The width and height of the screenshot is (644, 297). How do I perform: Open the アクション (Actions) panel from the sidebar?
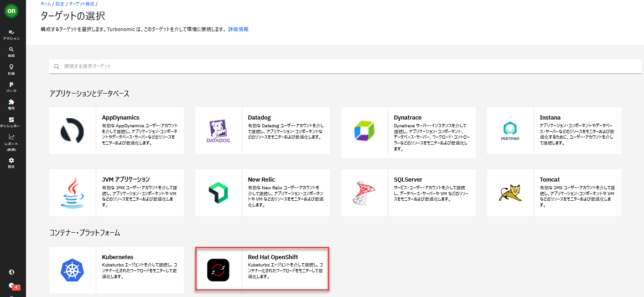point(12,35)
